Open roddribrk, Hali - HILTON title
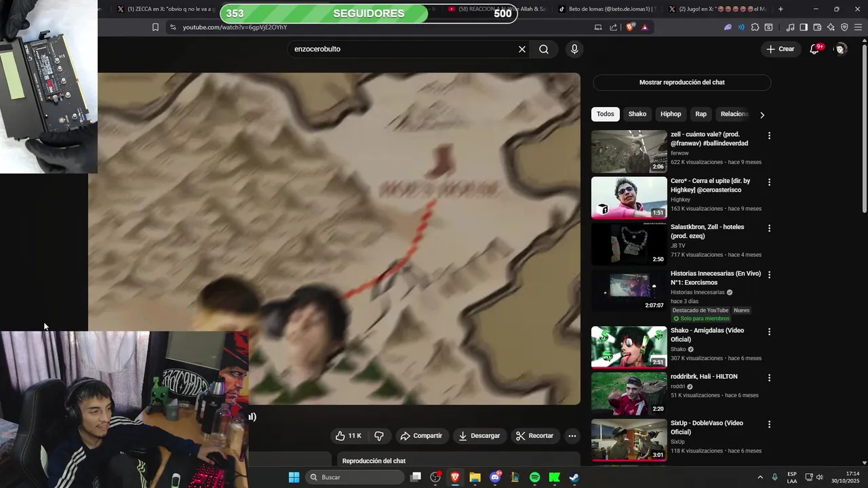Viewport: 868px width, 488px height. [x=704, y=376]
